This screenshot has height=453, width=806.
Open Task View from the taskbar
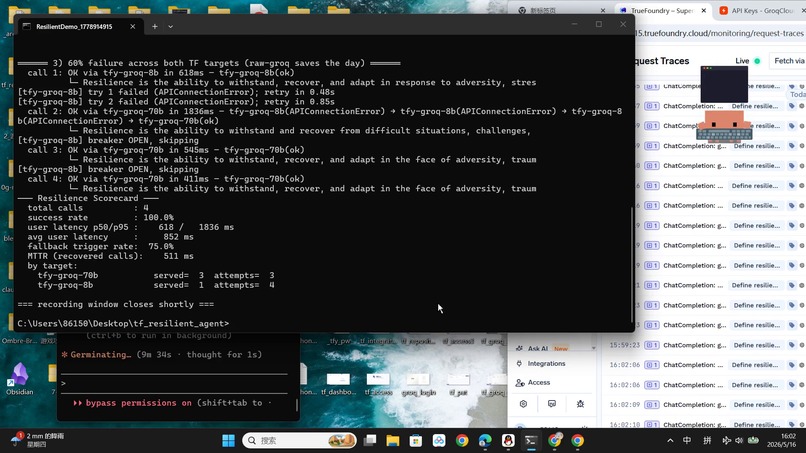click(370, 441)
